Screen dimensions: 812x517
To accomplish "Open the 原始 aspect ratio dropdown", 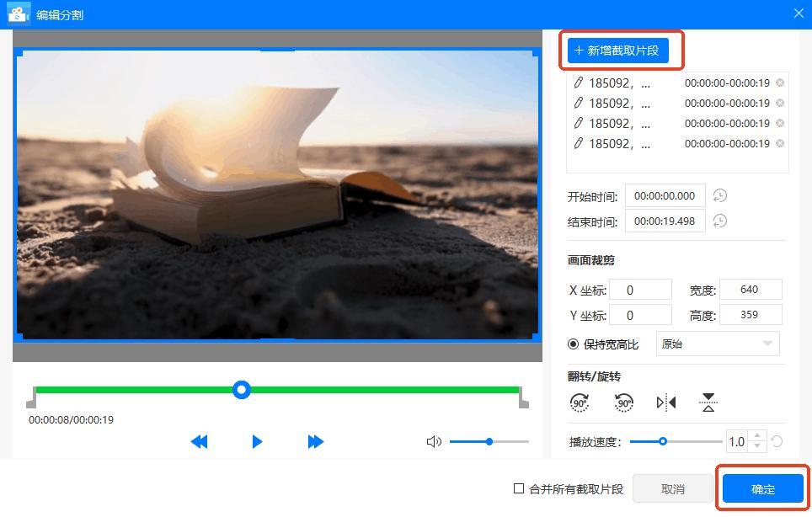I will pyautogui.click(x=718, y=344).
